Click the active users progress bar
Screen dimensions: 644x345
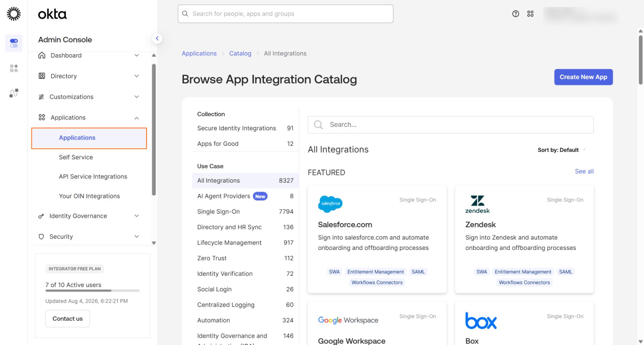point(92,291)
